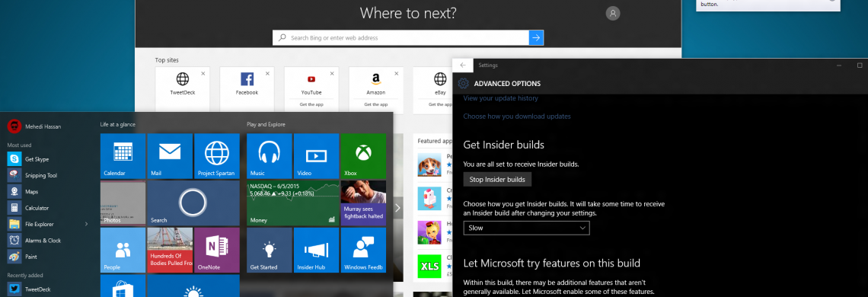Open the Windows Store tile

point(123,286)
